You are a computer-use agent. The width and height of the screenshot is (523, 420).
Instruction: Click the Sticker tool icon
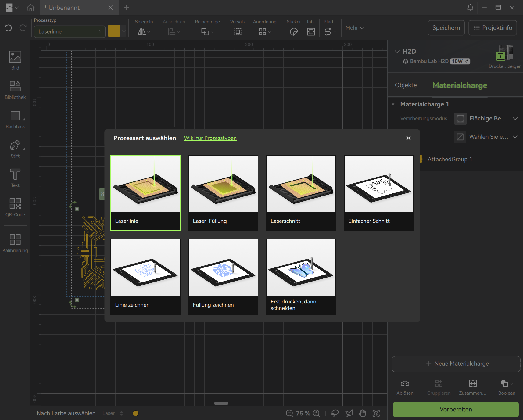click(294, 32)
